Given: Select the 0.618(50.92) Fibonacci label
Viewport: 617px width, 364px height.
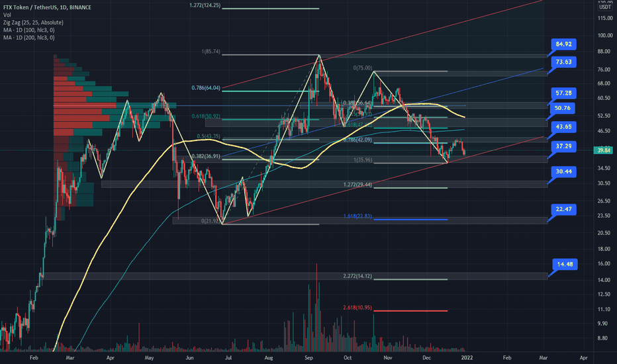Looking at the screenshot, I should [206, 116].
